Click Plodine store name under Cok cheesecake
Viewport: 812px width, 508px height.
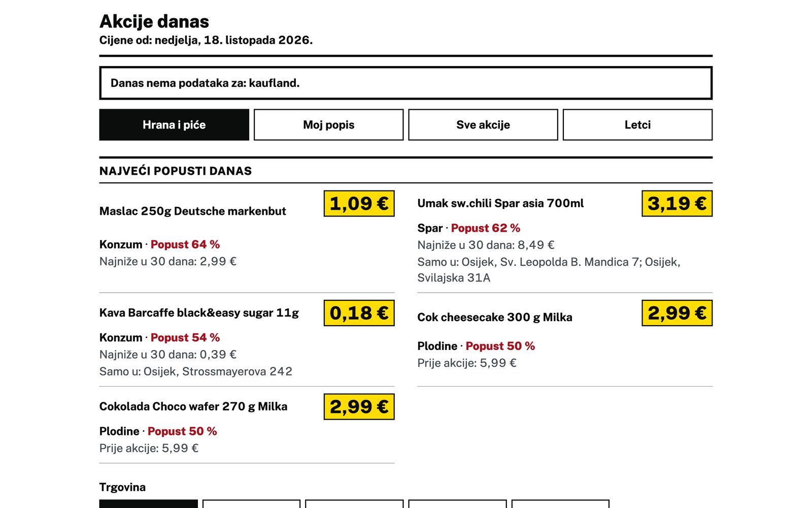click(437, 346)
